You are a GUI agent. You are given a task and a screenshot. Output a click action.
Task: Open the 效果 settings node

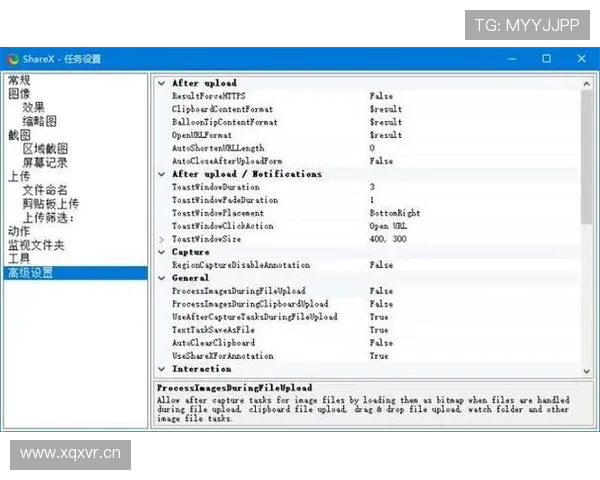(x=34, y=107)
